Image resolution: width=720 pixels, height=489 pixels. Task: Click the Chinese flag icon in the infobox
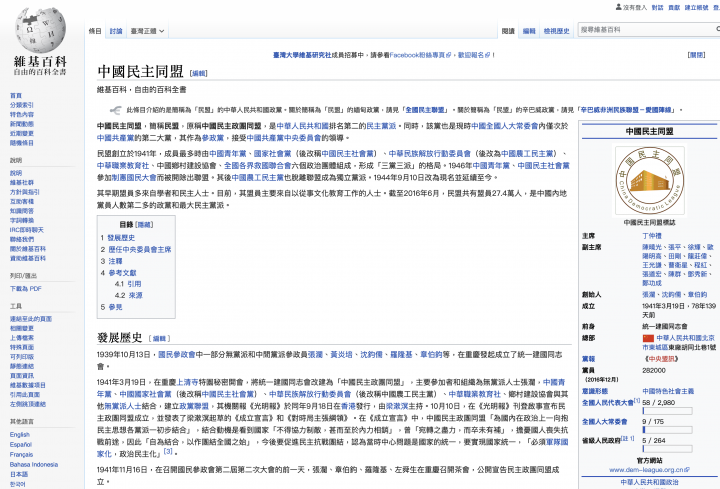[648, 338]
